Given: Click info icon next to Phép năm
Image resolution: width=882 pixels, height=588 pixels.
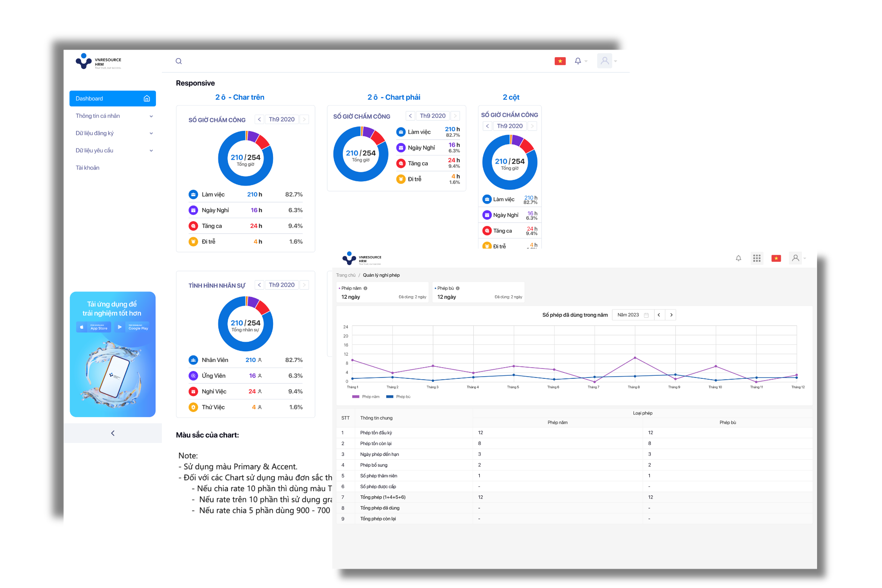Looking at the screenshot, I should click(x=365, y=288).
